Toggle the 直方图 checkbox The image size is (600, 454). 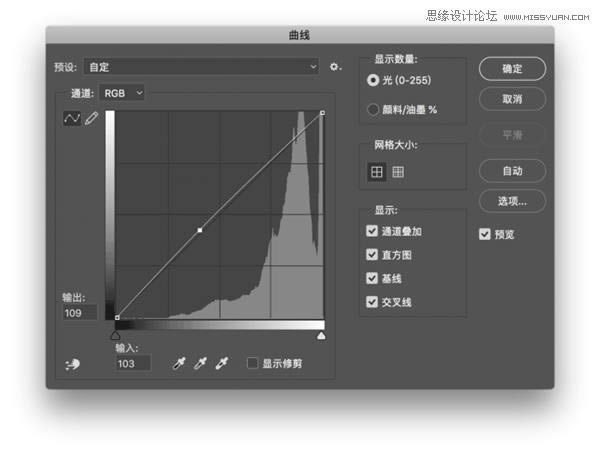[372, 255]
